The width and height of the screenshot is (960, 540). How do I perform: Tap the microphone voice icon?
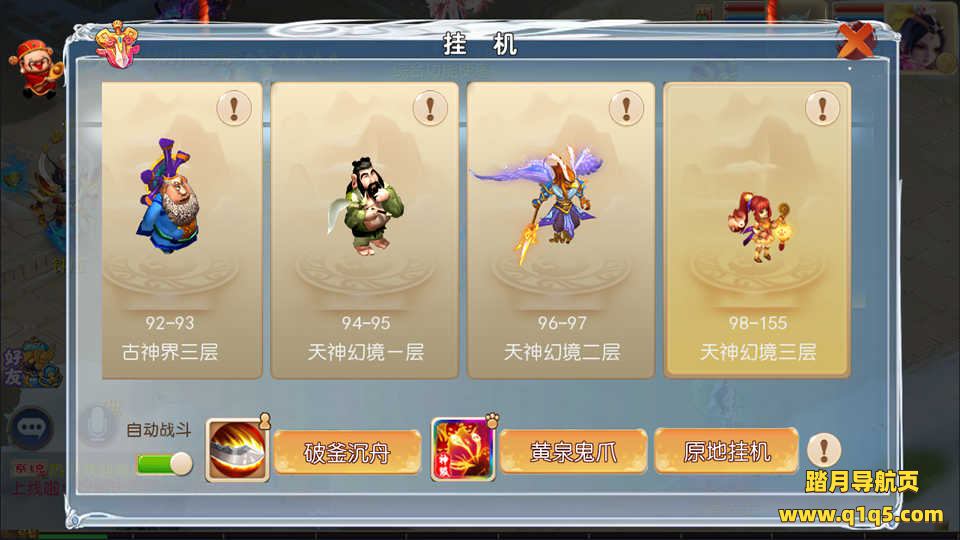(97, 426)
